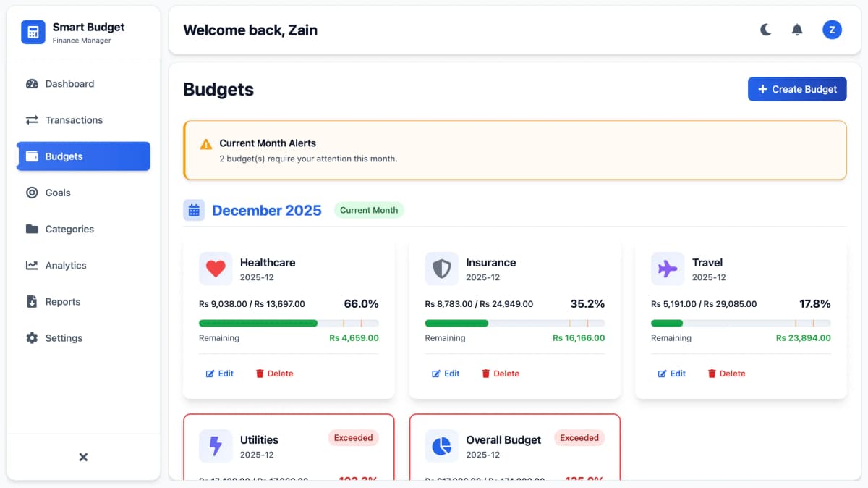Screen dimensions: 868x488
Task: Delete the Travel budget
Action: point(726,374)
